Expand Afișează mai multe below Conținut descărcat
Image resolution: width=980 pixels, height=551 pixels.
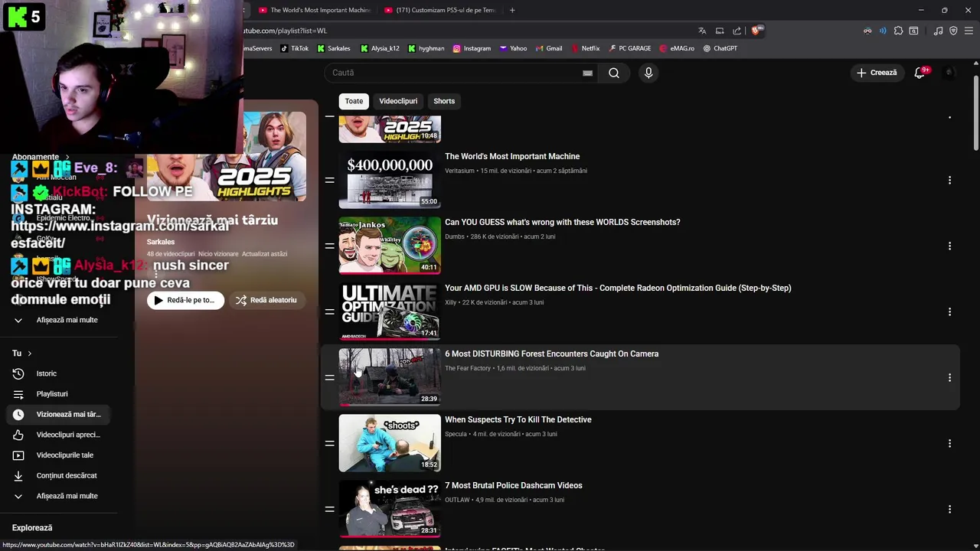[59, 496]
